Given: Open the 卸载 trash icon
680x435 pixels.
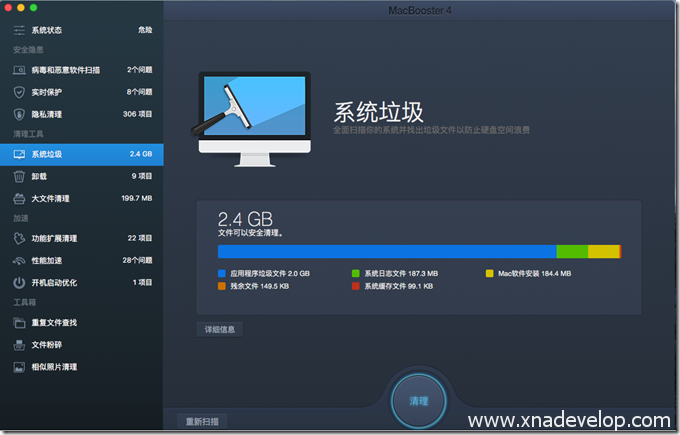Looking at the screenshot, I should click(19, 176).
